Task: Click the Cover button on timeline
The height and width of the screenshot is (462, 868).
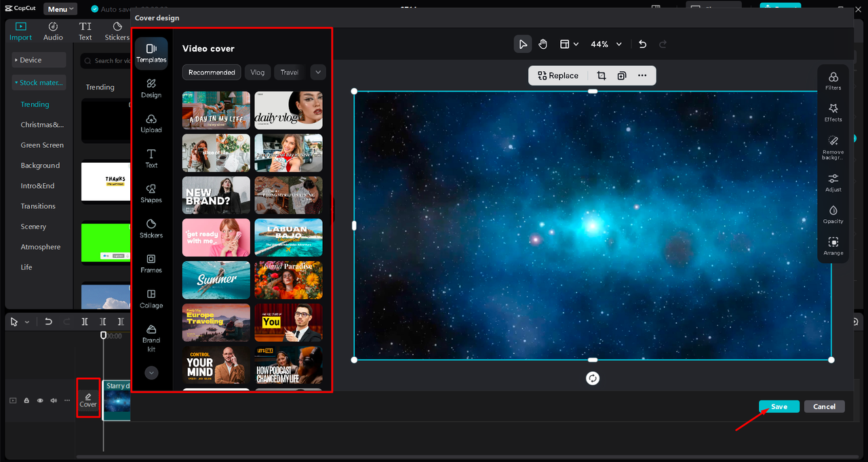Action: coord(88,400)
